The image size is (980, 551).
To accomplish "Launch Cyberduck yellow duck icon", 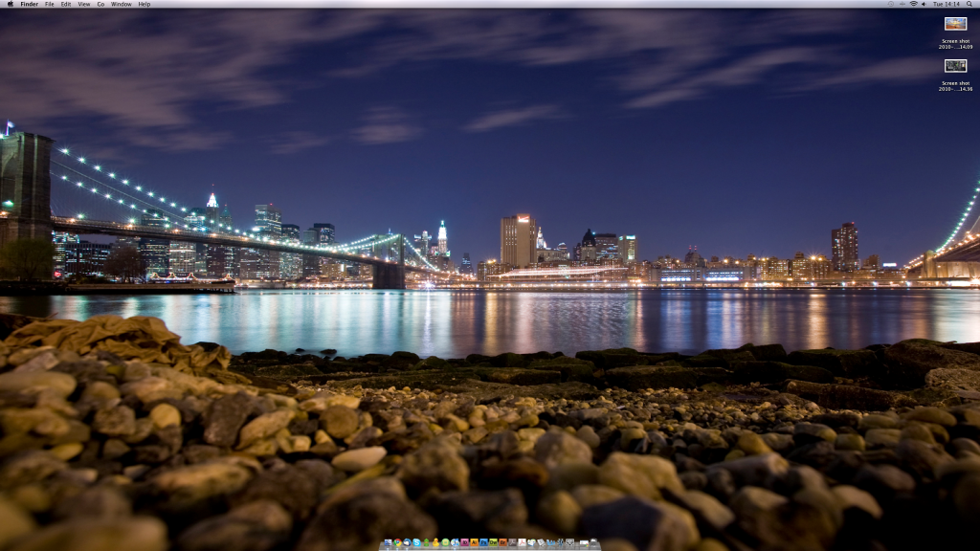I will [x=435, y=542].
